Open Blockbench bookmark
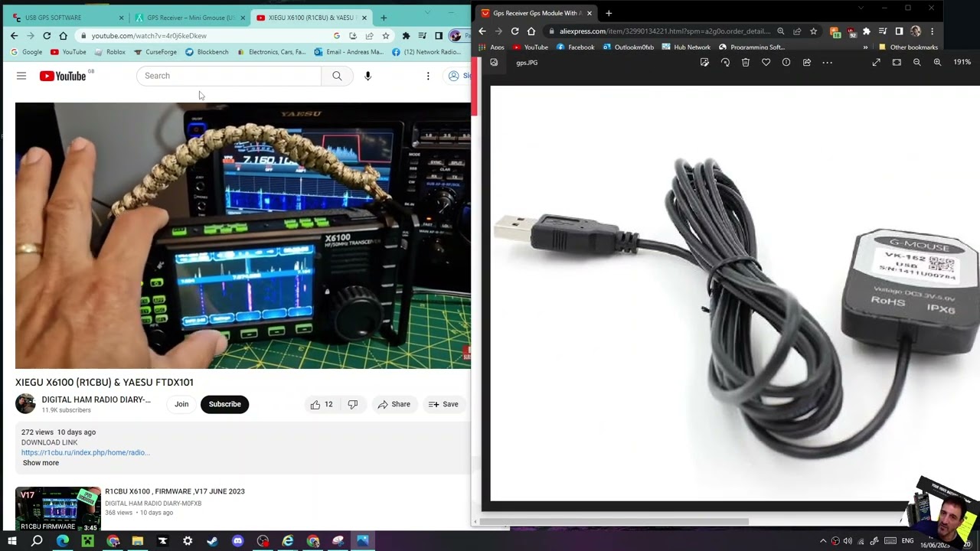The image size is (980, 551). click(207, 52)
